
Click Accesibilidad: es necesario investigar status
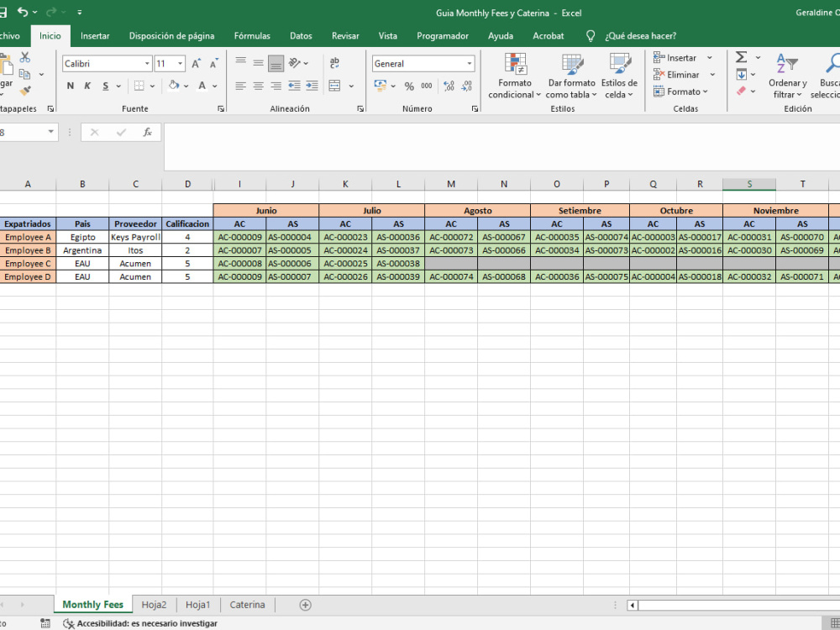pos(140,623)
